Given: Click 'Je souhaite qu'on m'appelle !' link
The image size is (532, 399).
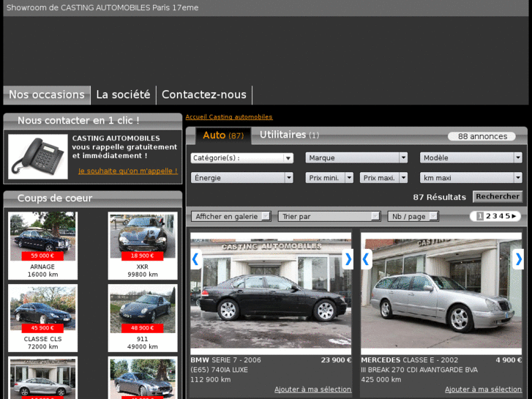Looking at the screenshot, I should click(128, 171).
